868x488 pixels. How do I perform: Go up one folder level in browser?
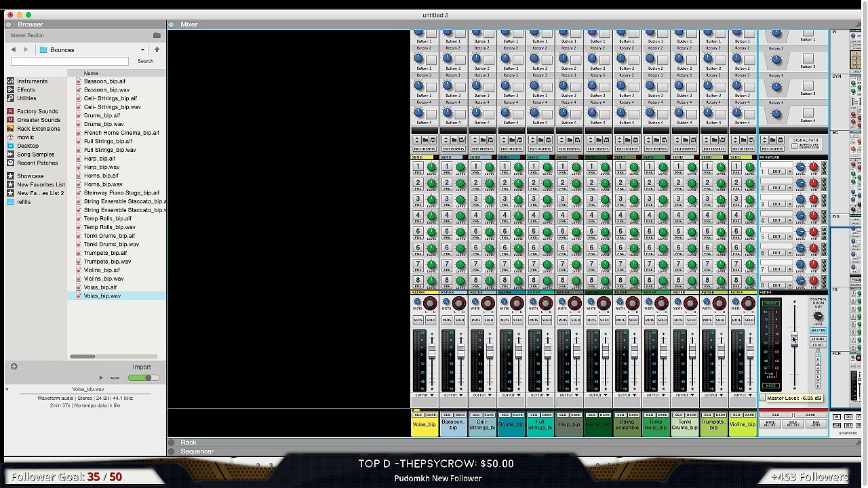point(157,49)
